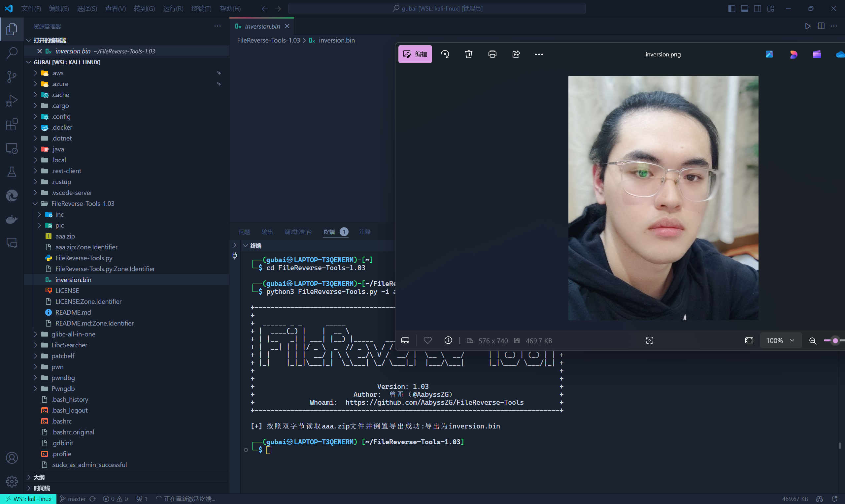845x504 pixels.
Task: Run the file with play icon
Action: pyautogui.click(x=808, y=26)
